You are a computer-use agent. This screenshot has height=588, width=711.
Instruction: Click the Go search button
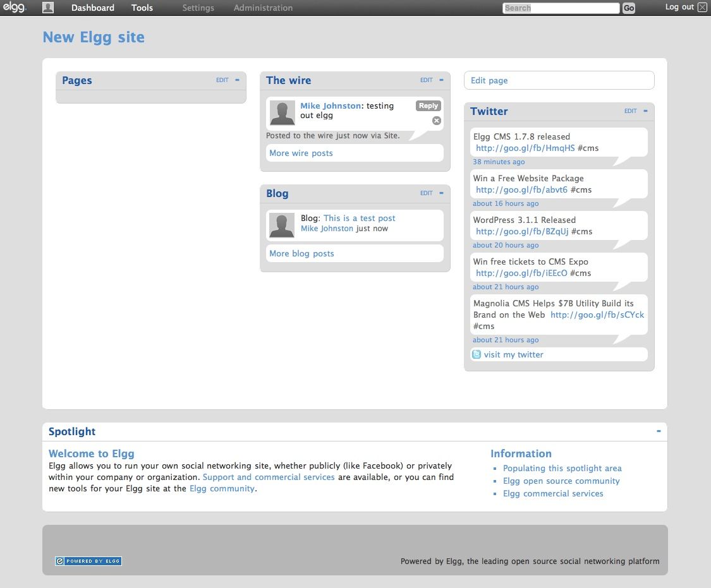tap(629, 8)
